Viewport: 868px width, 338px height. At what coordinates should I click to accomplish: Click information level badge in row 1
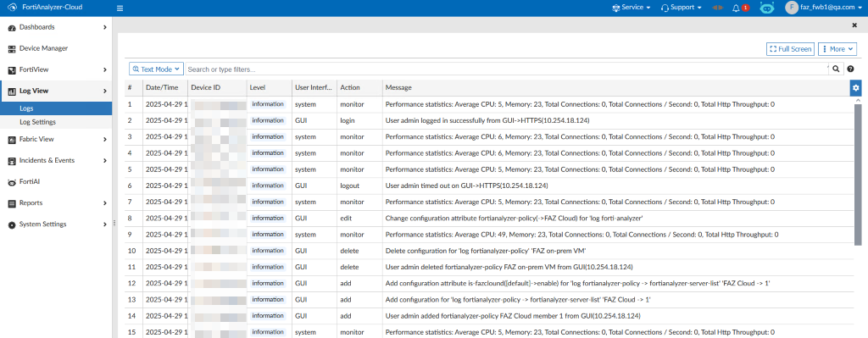[x=268, y=104]
